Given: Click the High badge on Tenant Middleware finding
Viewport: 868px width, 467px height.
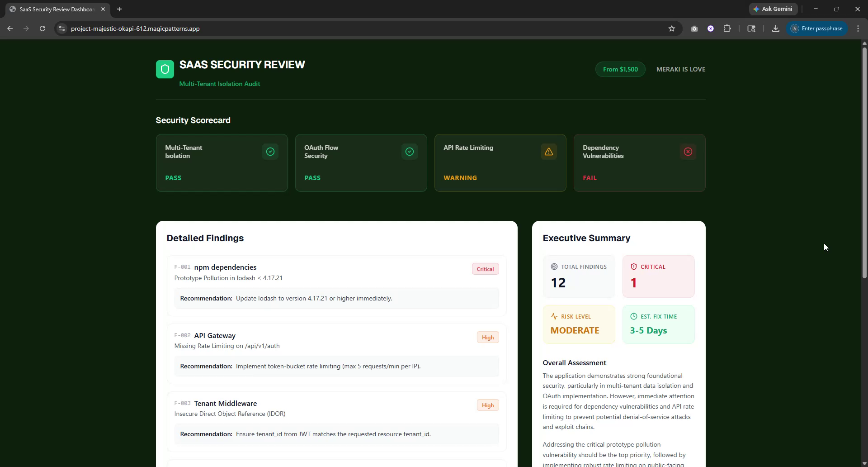Looking at the screenshot, I should 488,405.
